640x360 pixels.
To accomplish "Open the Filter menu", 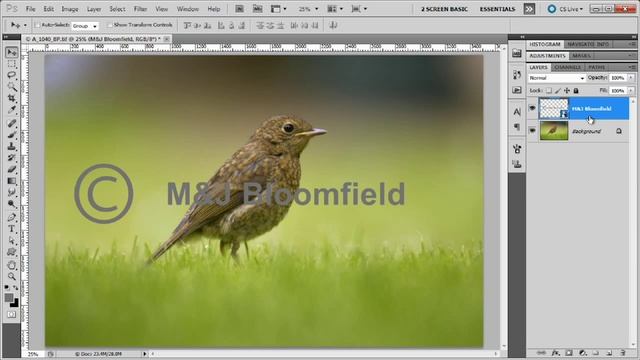I will click(140, 9).
